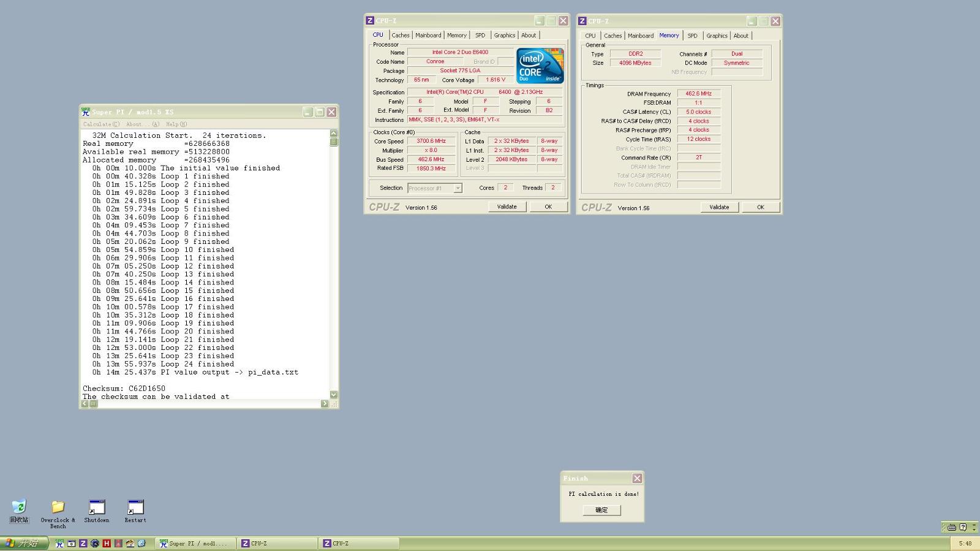Screen dimensions: 980x551
Task: Click Super PI horizontal scrollbar right arrow
Action: click(x=325, y=403)
